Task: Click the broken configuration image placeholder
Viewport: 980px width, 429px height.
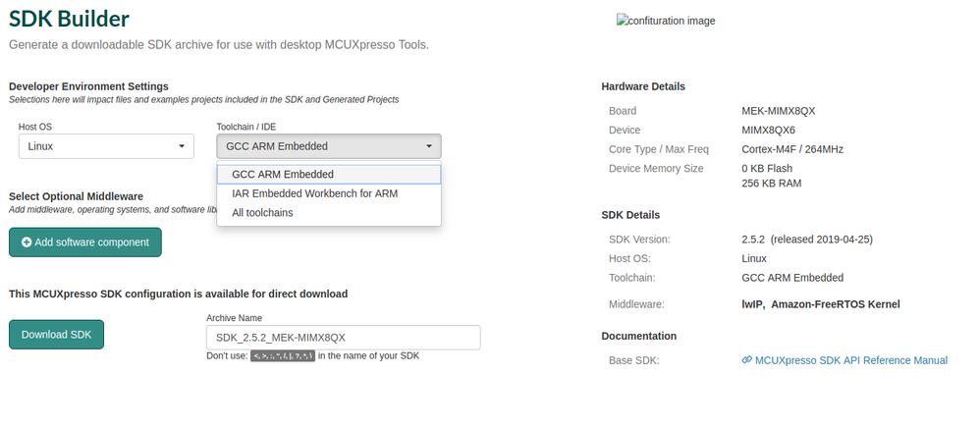Action: [x=665, y=21]
